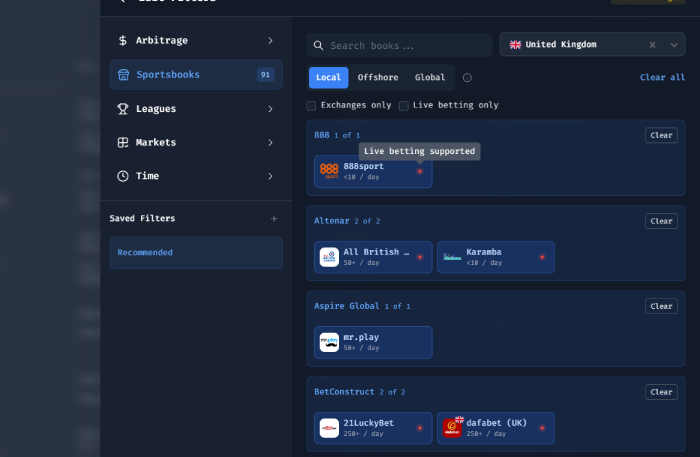Screen dimensions: 700x457
Task: Apply the Recommended saved filter
Action: 196,253
